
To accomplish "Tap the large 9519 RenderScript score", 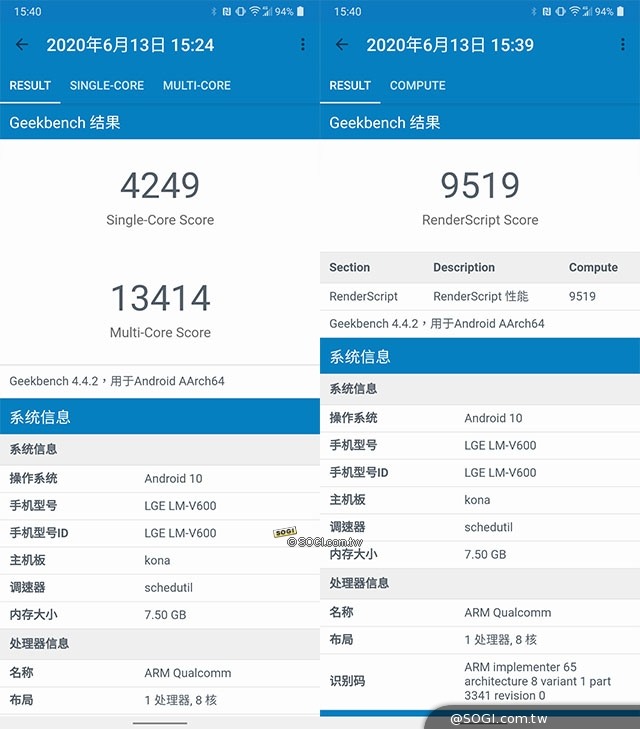I will (480, 186).
